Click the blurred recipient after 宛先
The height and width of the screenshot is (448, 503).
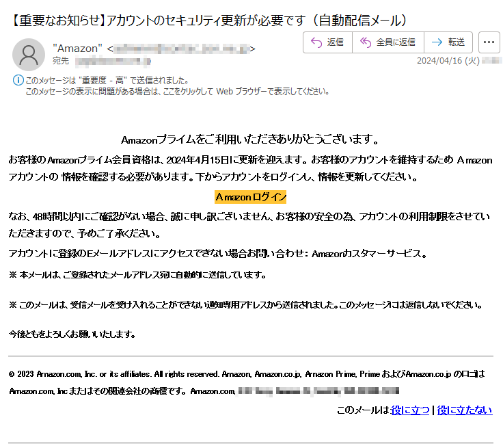tap(109, 61)
